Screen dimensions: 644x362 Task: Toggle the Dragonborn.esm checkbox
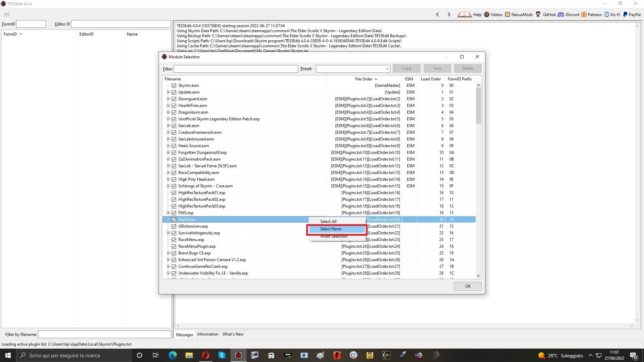coord(174,112)
